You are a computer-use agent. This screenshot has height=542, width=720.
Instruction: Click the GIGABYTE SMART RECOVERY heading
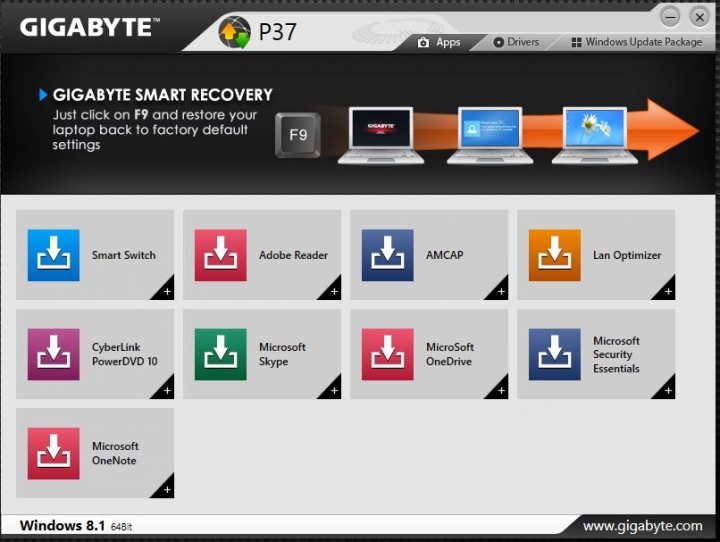click(x=163, y=95)
